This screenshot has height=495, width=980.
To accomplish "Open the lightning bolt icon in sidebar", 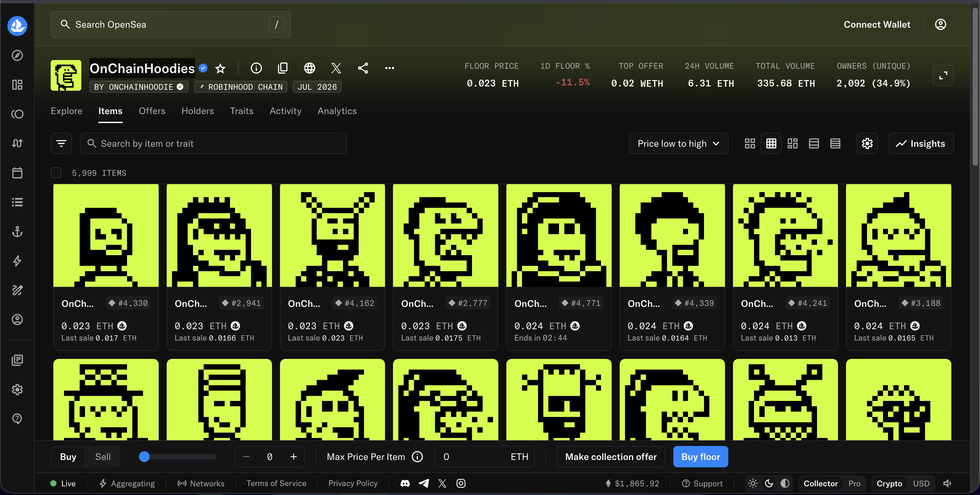I will [x=17, y=261].
